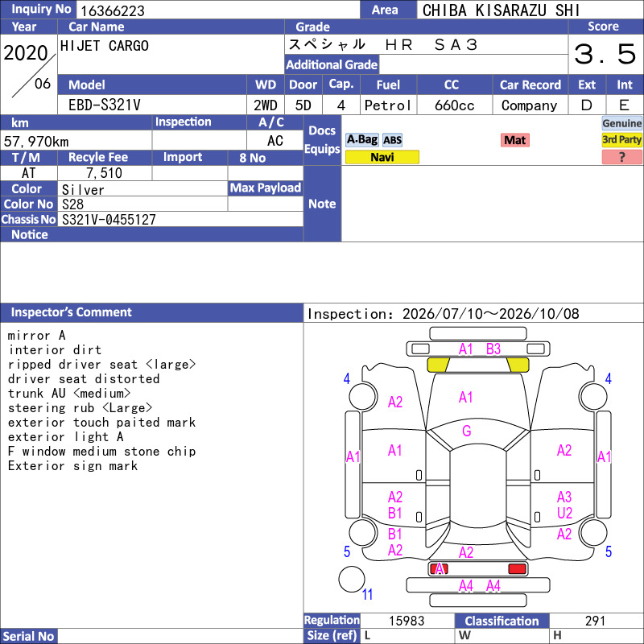644x644 pixels.
Task: Click the ABS equipment badge
Action: point(392,140)
